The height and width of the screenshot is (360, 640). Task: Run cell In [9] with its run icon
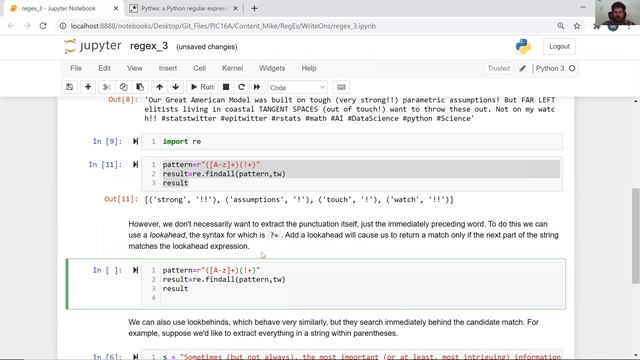pos(135,141)
